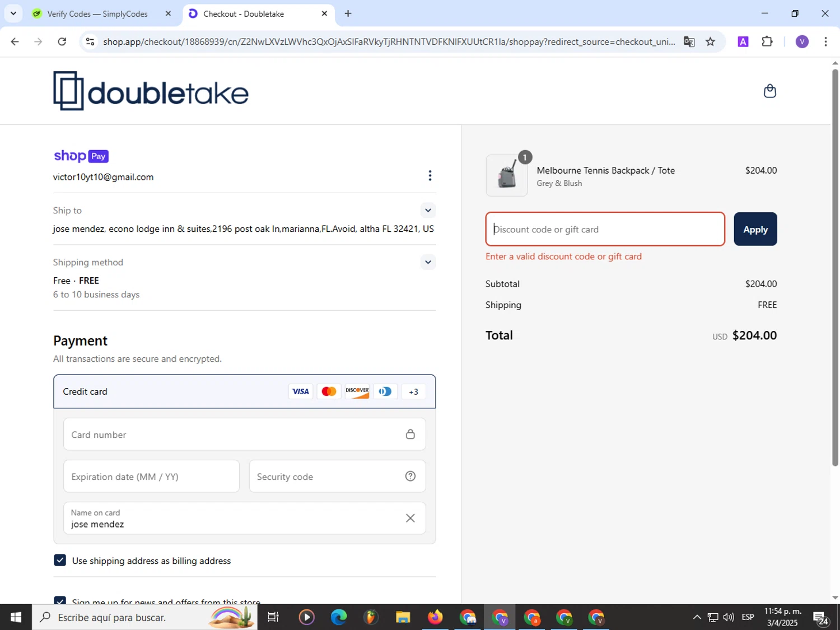The height and width of the screenshot is (630, 840).
Task: Open the security code help icon
Action: pyautogui.click(x=410, y=477)
